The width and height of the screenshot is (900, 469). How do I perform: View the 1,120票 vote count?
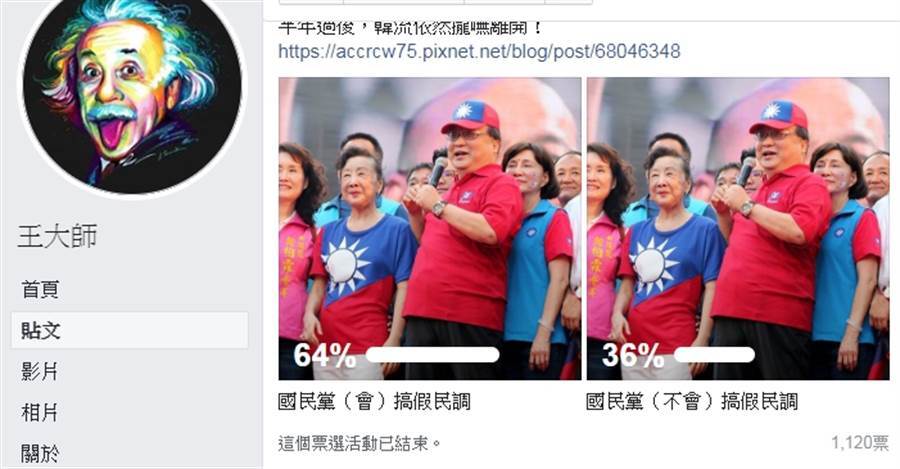click(860, 443)
